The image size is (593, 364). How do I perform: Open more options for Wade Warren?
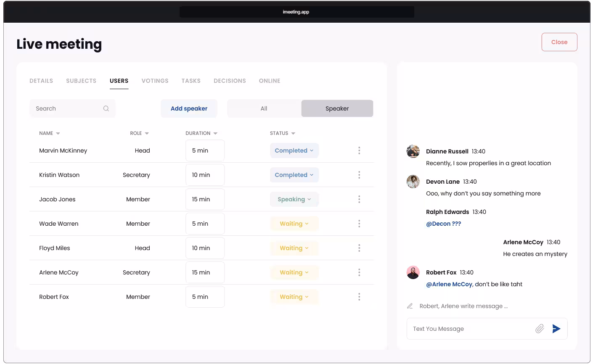pyautogui.click(x=359, y=224)
